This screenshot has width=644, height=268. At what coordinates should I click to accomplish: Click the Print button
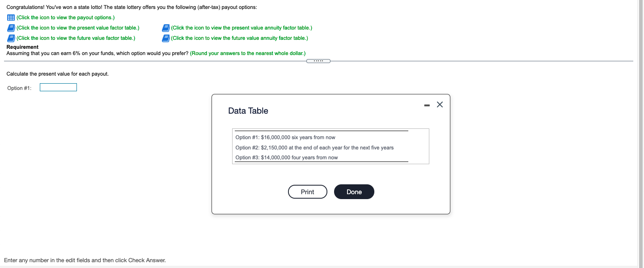click(307, 191)
